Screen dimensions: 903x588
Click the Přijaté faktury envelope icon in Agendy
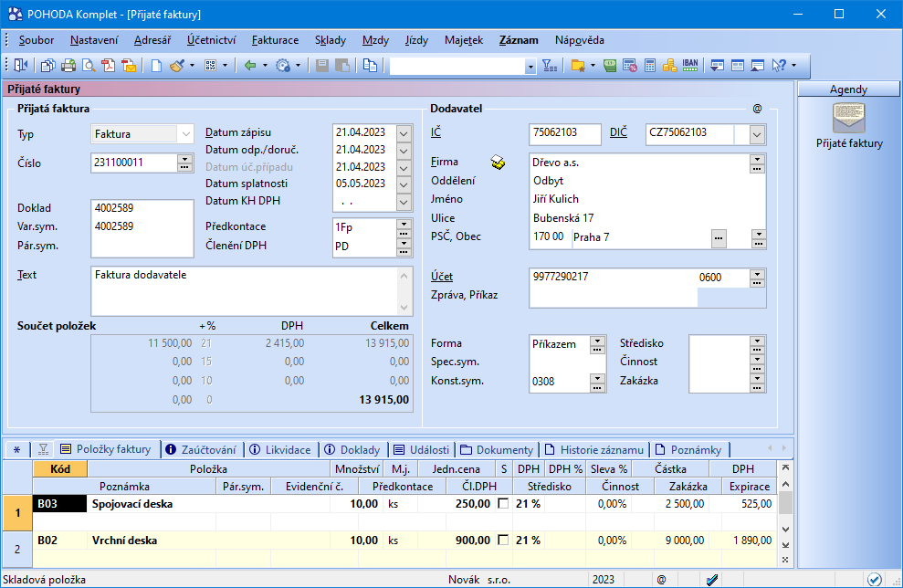pyautogui.click(x=849, y=118)
